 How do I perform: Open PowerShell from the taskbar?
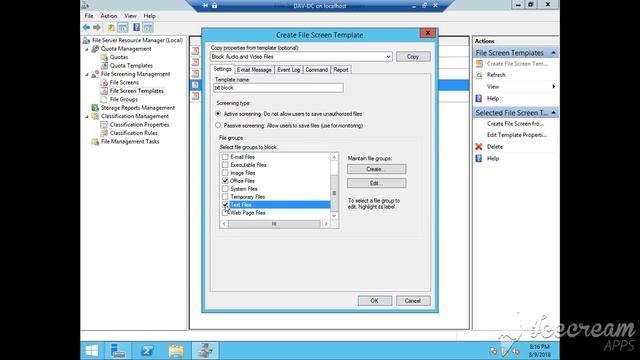[147, 351]
